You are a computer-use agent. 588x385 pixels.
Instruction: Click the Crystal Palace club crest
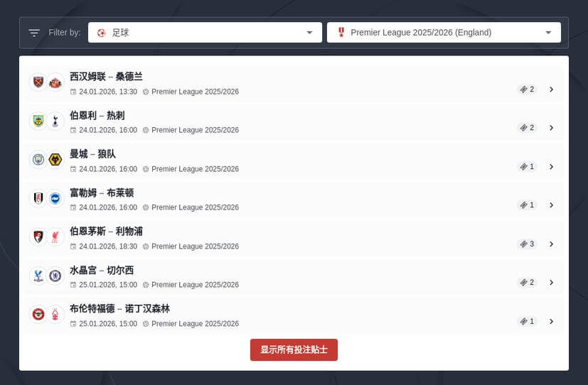(38, 276)
